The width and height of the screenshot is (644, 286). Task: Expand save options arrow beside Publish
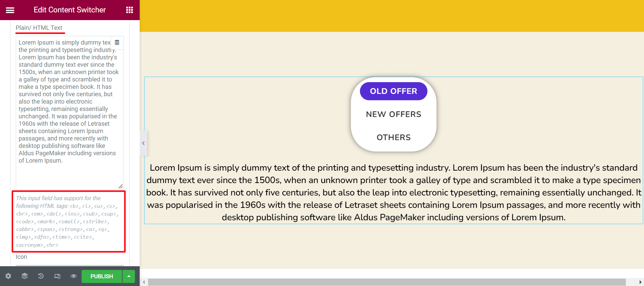129,276
